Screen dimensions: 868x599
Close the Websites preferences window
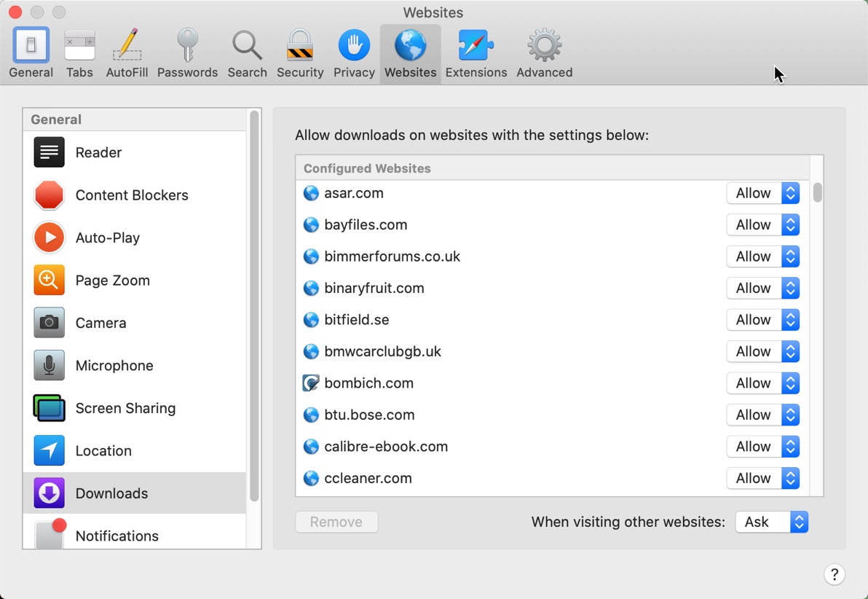point(15,12)
